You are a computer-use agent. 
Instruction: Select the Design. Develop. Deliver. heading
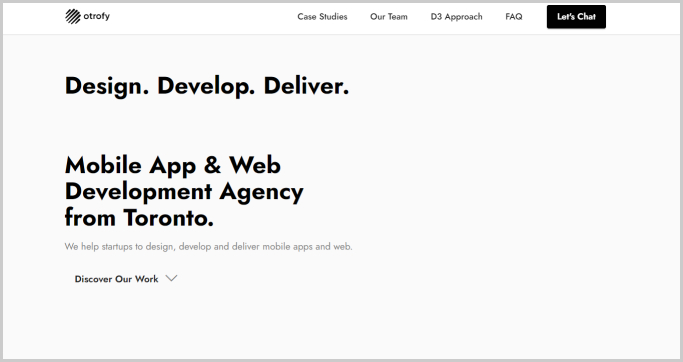pyautogui.click(x=207, y=86)
